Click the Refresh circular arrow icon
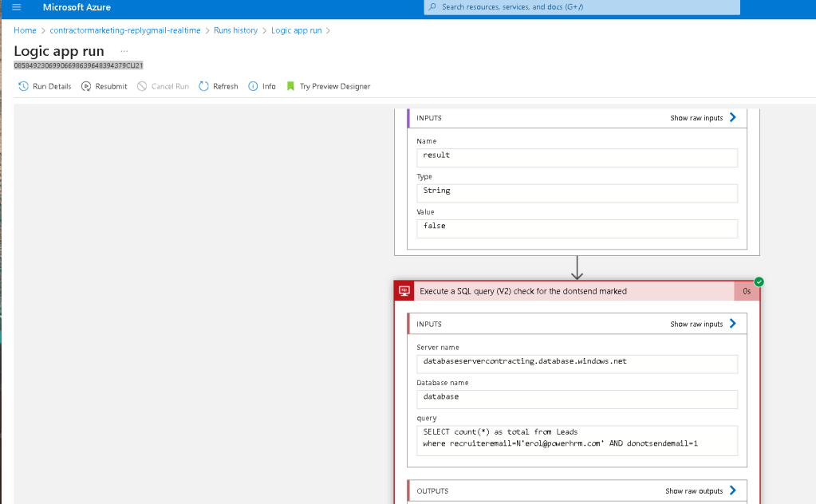This screenshot has width=816, height=504. (203, 86)
